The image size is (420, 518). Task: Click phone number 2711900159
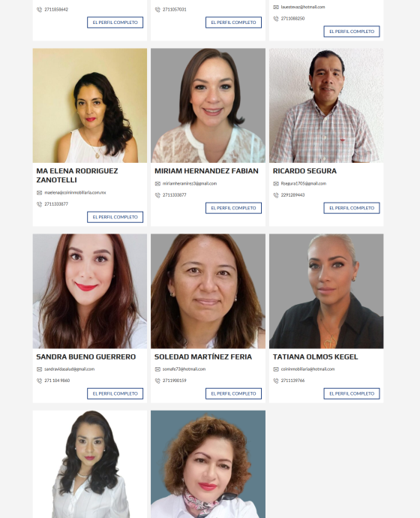coord(174,381)
